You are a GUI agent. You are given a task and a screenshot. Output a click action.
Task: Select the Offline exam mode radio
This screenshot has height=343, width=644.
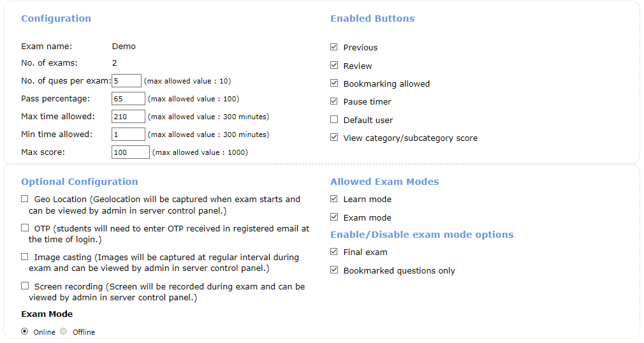(x=64, y=332)
